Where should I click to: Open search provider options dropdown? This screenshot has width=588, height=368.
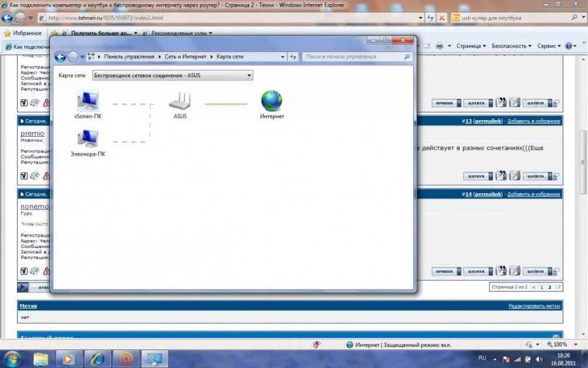583,18
